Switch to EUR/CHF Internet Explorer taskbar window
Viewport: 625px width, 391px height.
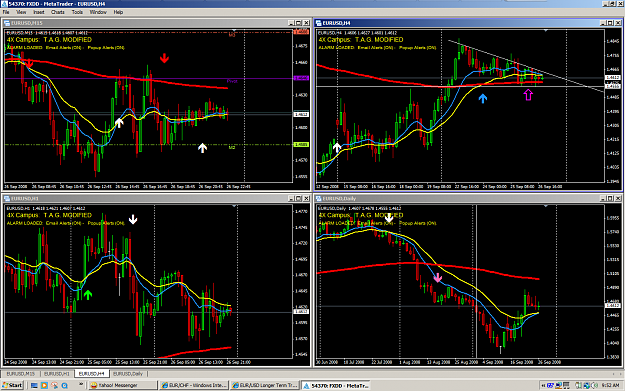(x=194, y=385)
